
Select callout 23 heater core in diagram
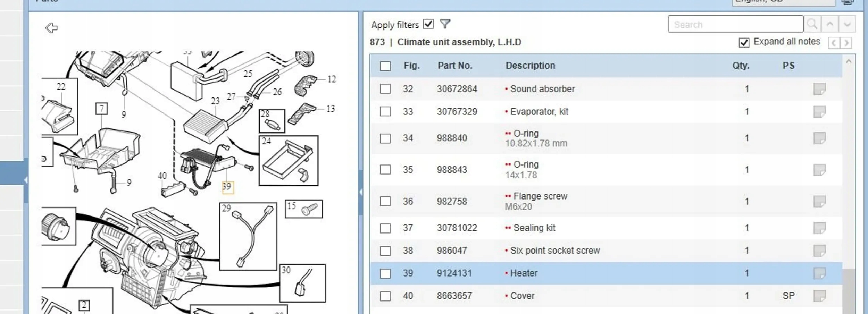(x=215, y=101)
